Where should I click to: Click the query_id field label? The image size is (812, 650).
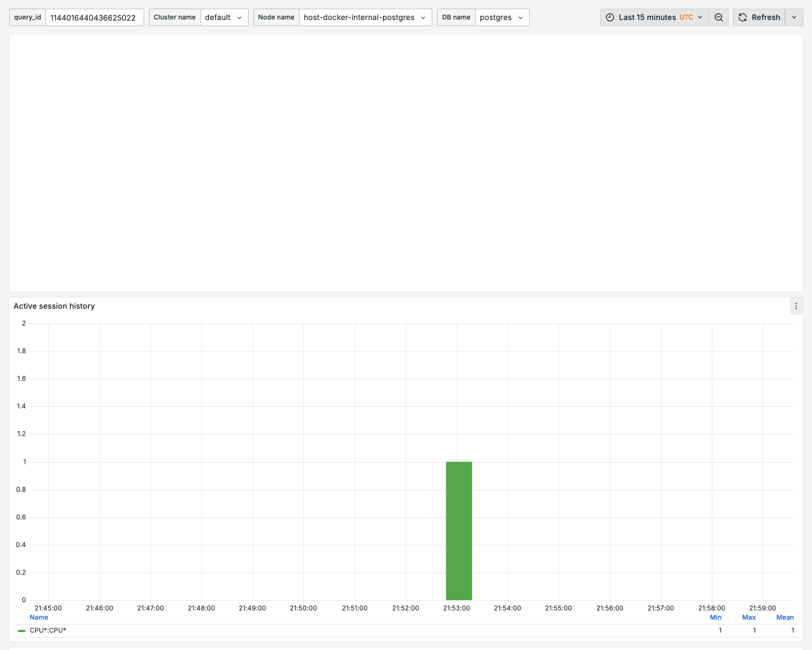27,17
